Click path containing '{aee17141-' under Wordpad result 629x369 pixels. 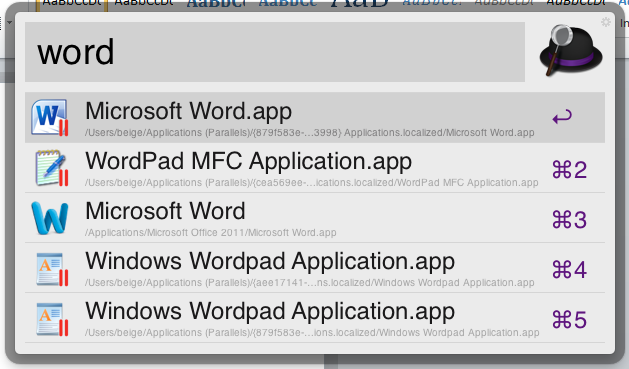(x=310, y=282)
